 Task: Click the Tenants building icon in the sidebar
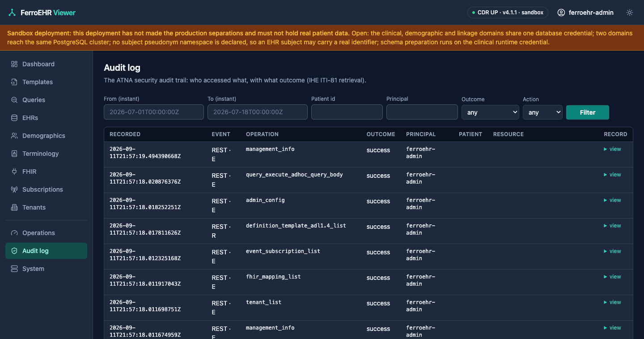14,207
